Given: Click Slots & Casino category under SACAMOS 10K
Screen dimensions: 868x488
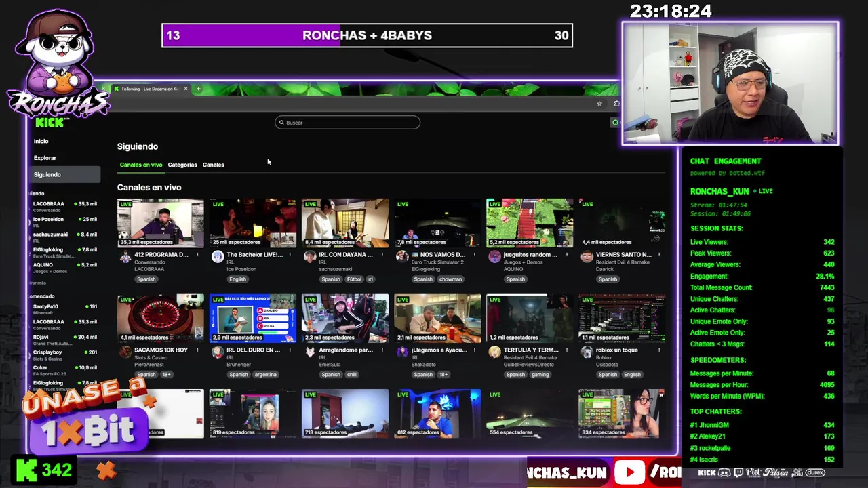Looking at the screenshot, I should (149, 357).
